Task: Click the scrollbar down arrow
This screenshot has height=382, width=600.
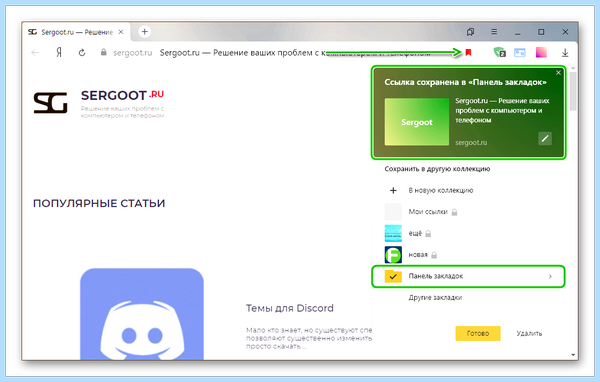Action: pyautogui.click(x=573, y=355)
